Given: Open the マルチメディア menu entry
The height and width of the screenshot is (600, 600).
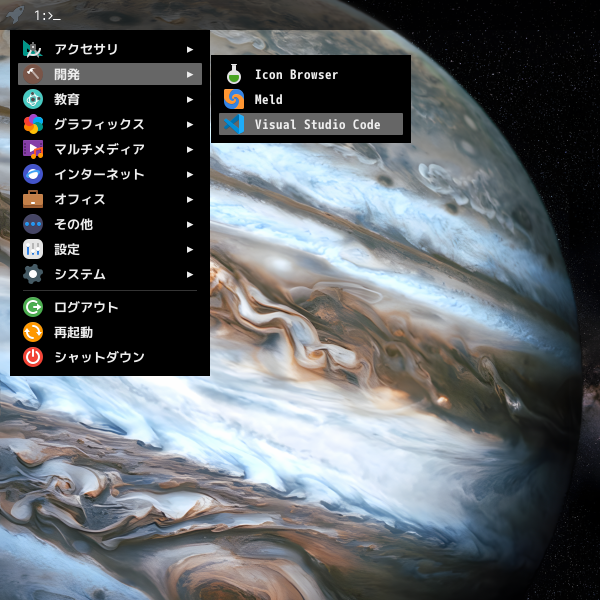Looking at the screenshot, I should coord(110,149).
